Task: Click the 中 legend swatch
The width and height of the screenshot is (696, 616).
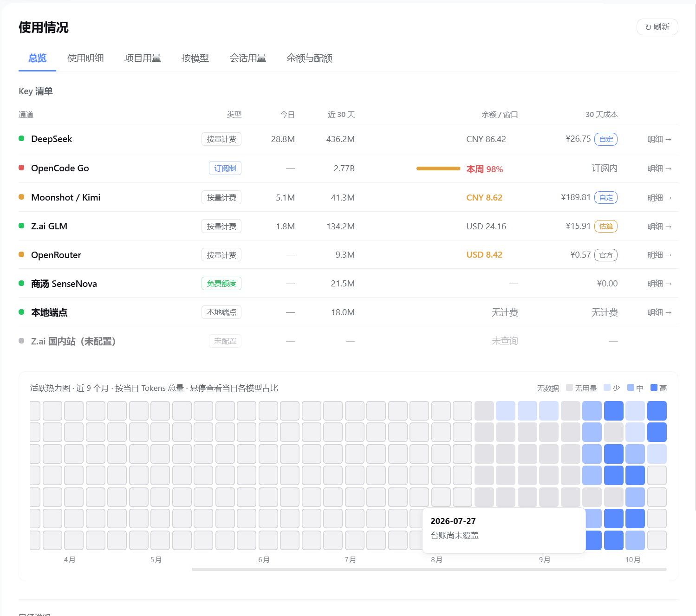Action: 631,388
